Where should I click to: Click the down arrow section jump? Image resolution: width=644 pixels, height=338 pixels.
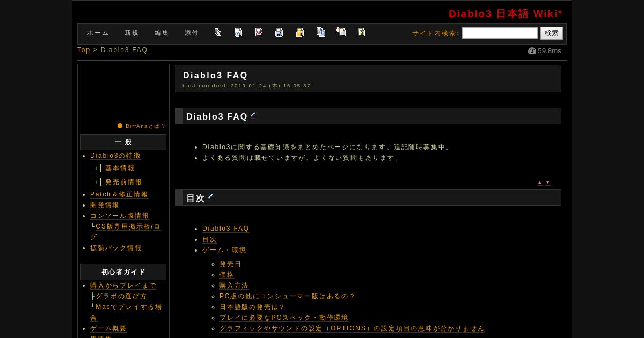pyautogui.click(x=548, y=183)
